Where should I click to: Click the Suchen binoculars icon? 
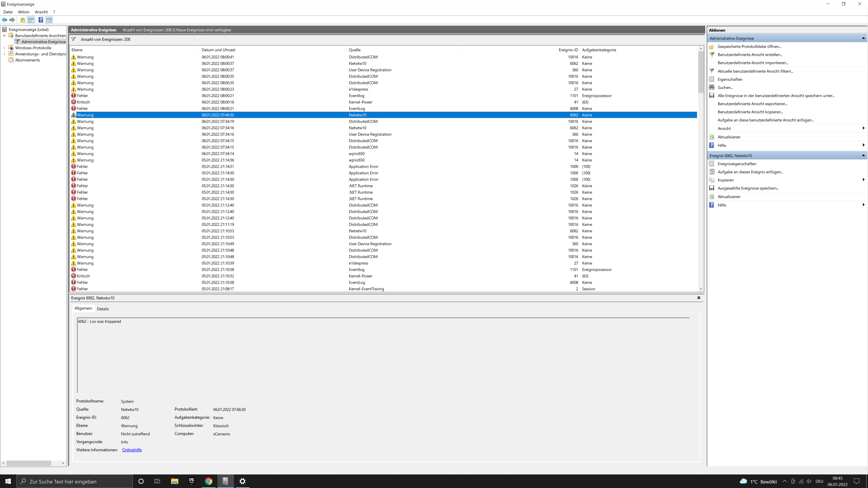point(712,88)
